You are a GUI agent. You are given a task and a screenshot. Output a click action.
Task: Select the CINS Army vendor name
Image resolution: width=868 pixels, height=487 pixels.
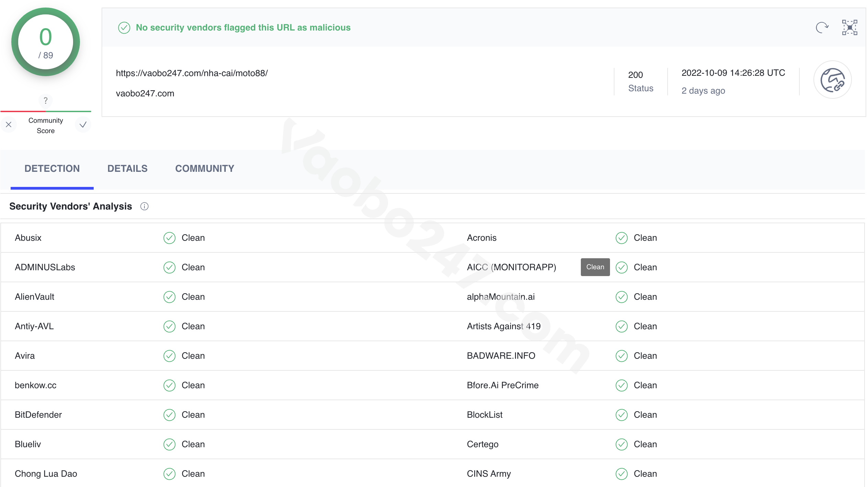coord(489,474)
